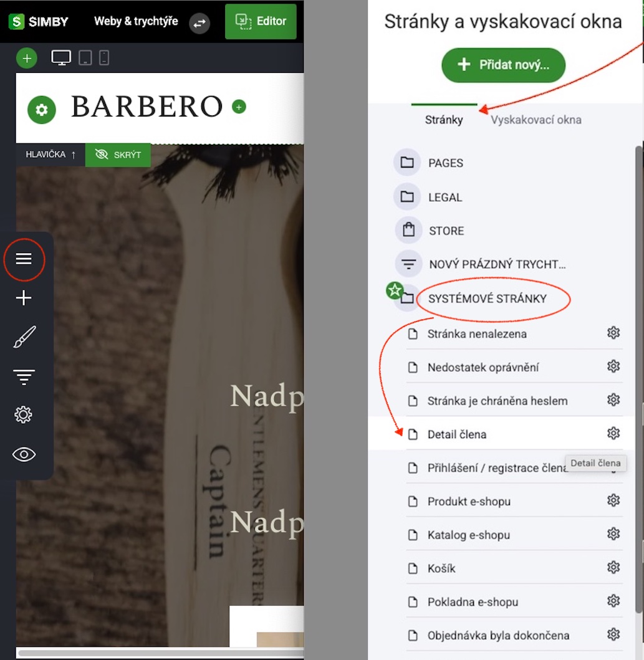The height and width of the screenshot is (660, 644).
Task: Switch to tablet preview device icon
Action: pos(85,58)
